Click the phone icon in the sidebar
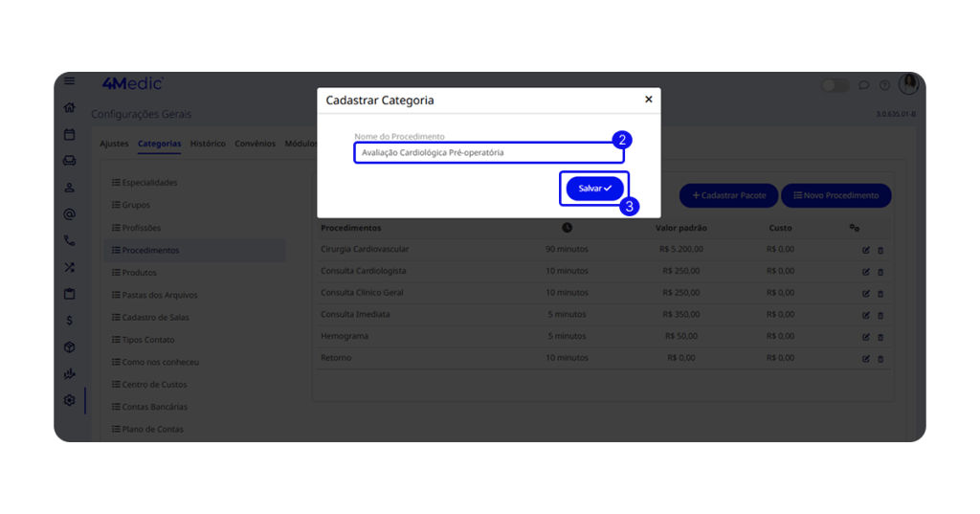The height and width of the screenshot is (514, 980). tap(70, 241)
